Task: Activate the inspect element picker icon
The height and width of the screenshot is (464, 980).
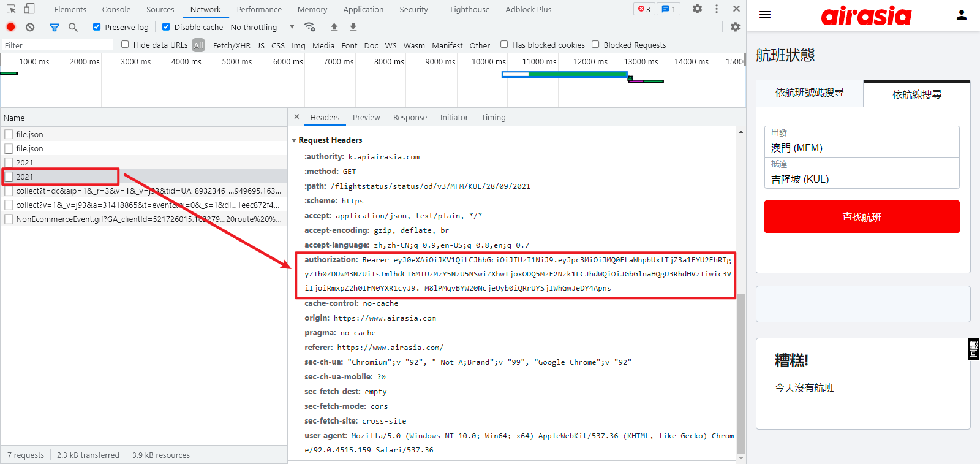Action: coord(11,9)
